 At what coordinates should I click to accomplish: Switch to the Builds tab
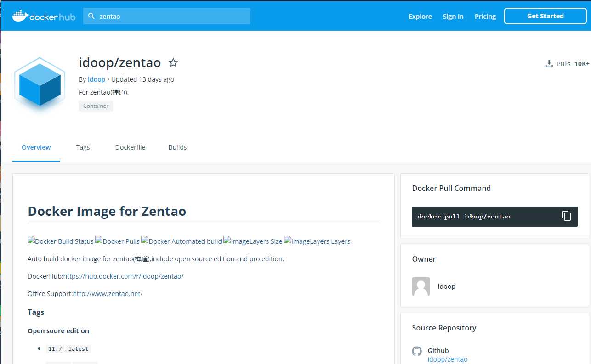click(177, 147)
